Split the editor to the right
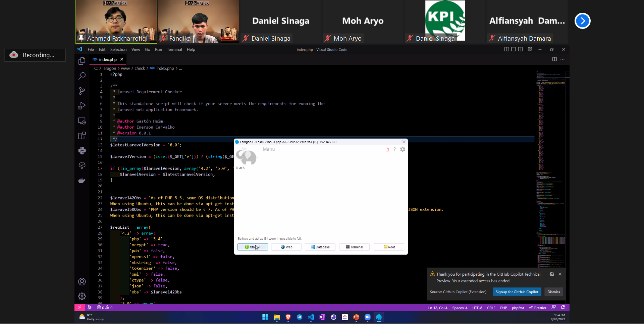 pyautogui.click(x=554, y=59)
